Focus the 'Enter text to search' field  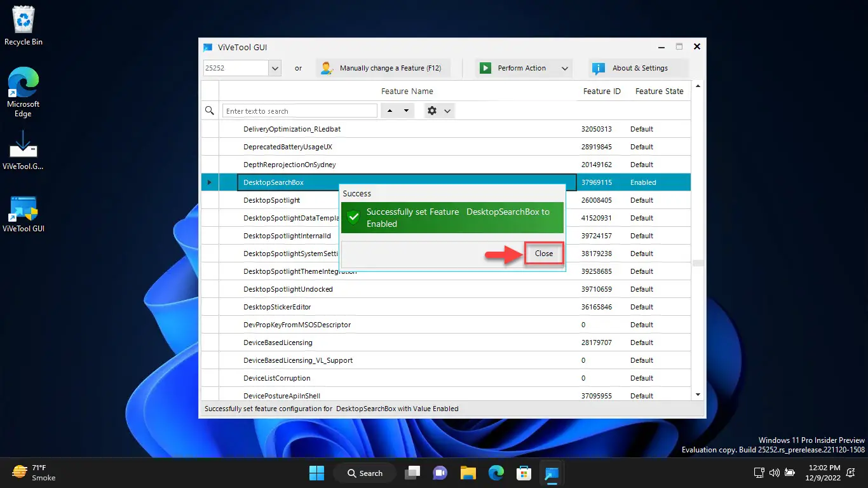(300, 111)
